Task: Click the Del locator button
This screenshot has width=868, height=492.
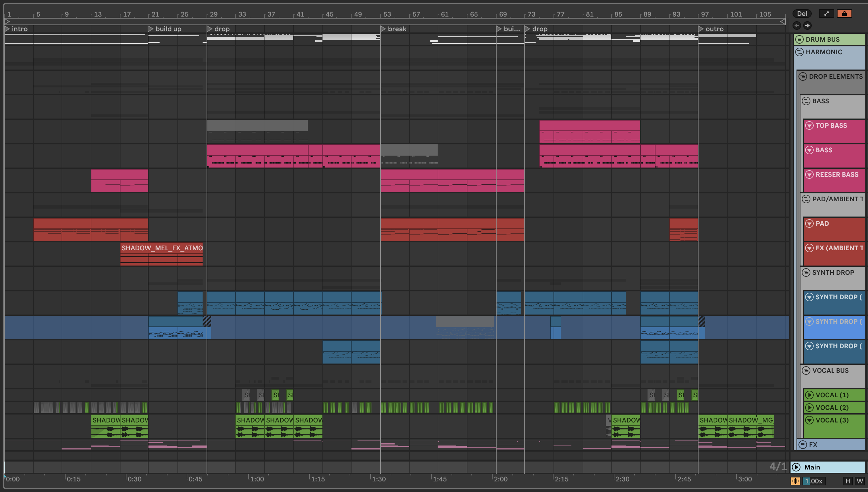Action: tap(802, 14)
